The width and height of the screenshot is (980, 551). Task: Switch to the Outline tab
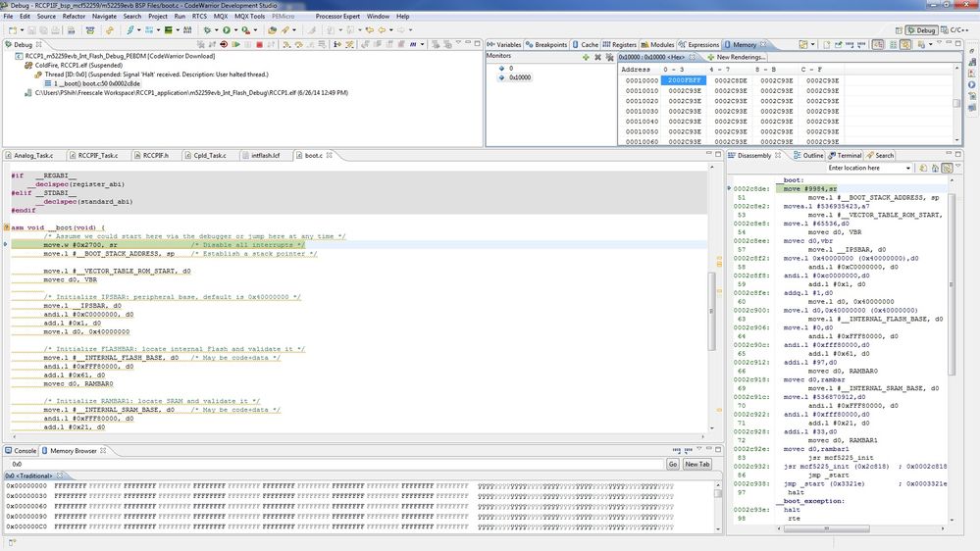[807, 155]
